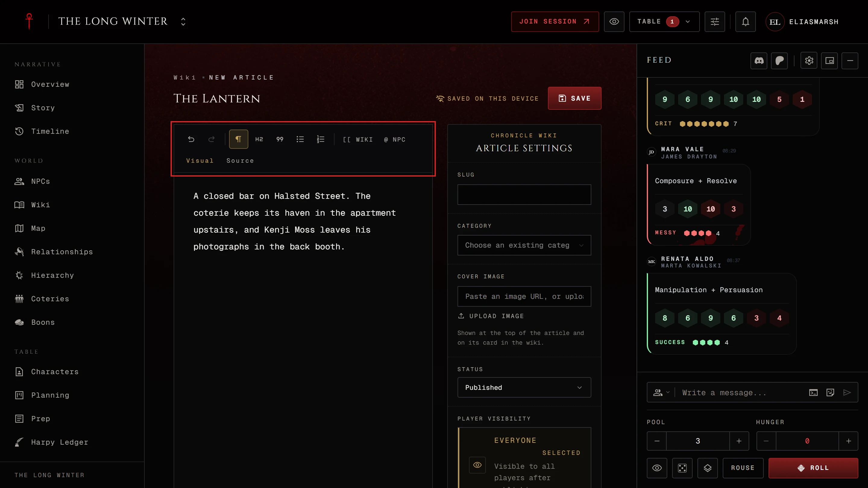868x488 pixels.
Task: Open the Patreon icon in Feed header
Action: point(779,61)
